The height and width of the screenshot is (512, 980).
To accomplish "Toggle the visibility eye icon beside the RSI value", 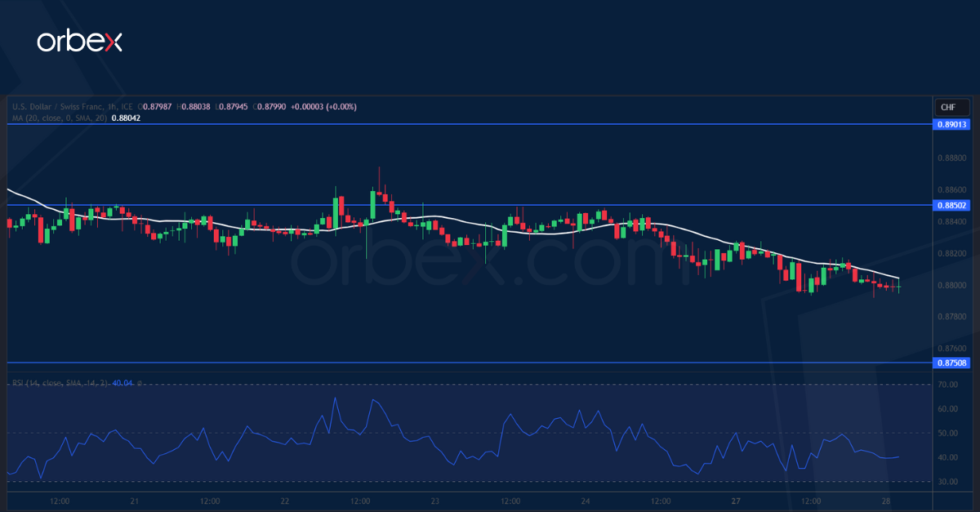I will point(140,381).
